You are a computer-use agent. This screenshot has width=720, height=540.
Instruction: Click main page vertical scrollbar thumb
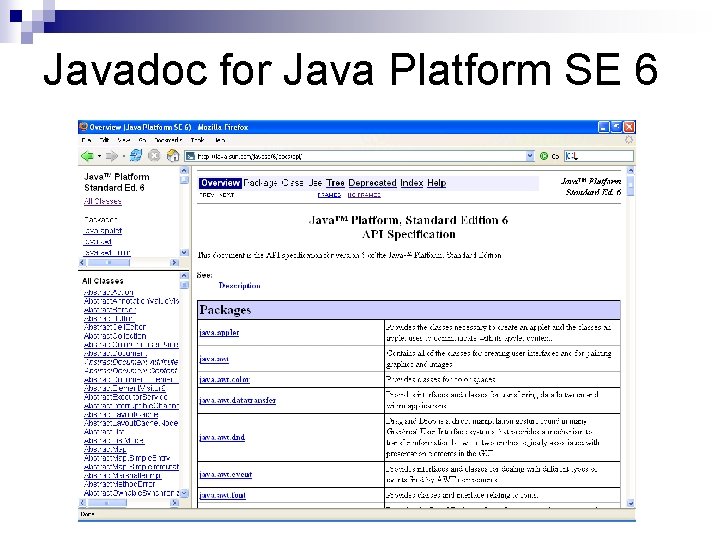click(x=630, y=186)
